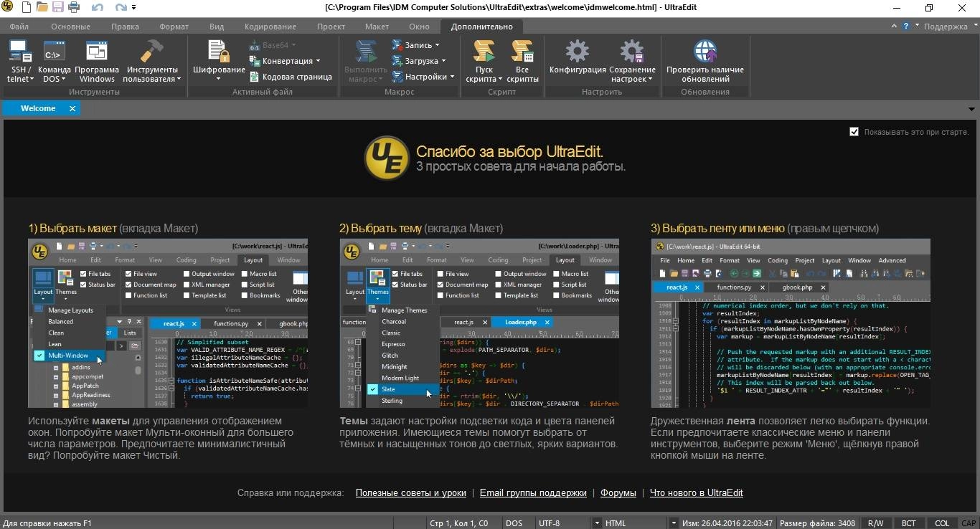Expand the Команда DOS dropdown arrow
The image size is (980, 529).
coord(65,80)
